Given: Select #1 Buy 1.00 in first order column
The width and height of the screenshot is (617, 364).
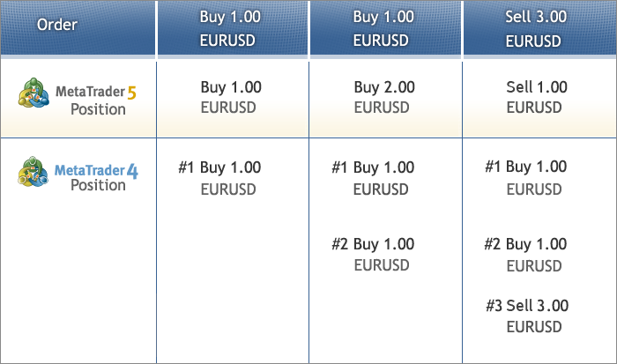Looking at the screenshot, I should [219, 167].
